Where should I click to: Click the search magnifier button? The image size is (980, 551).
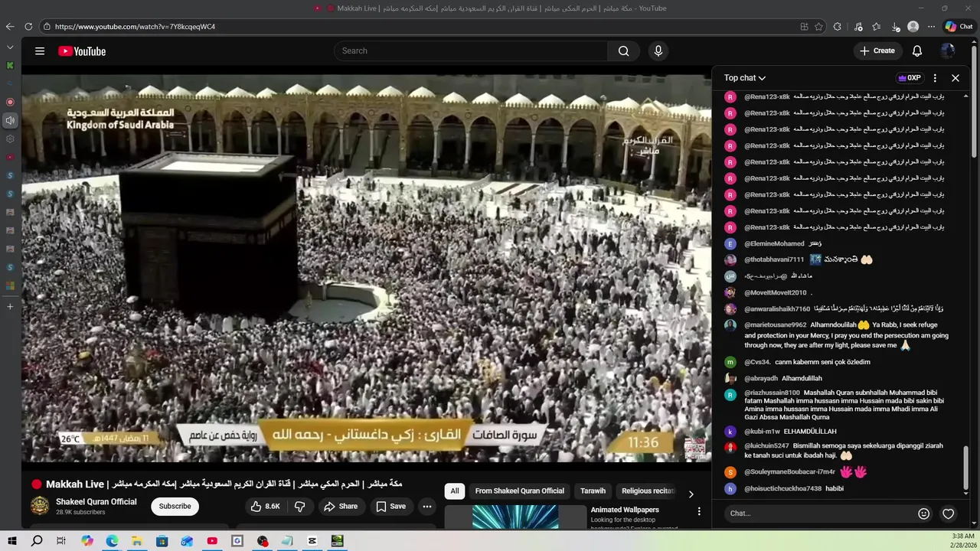(x=623, y=51)
